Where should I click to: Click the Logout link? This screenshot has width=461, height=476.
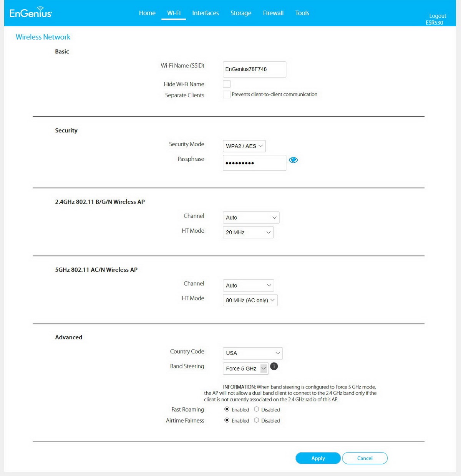pyautogui.click(x=438, y=16)
